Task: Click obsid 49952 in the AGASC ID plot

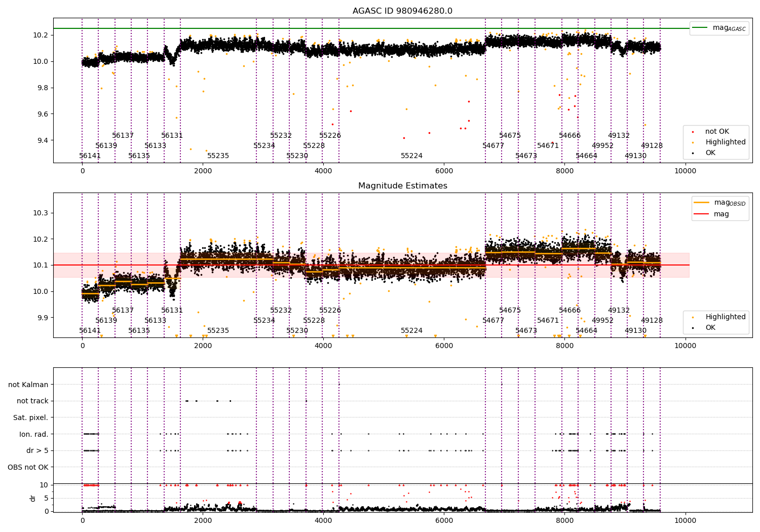Action: [603, 146]
